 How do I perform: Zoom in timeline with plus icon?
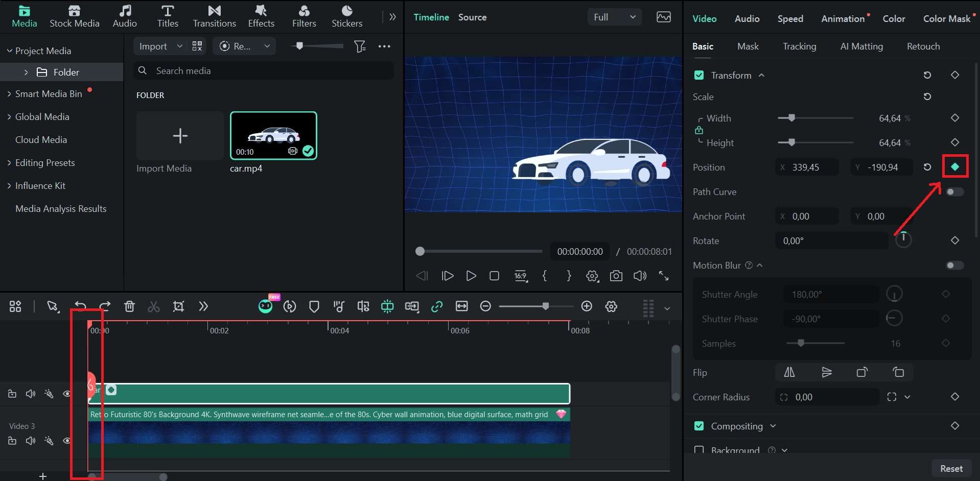coord(587,306)
